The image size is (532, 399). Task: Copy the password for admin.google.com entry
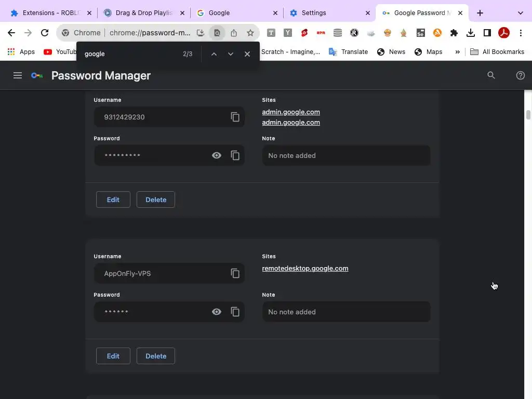pos(235,155)
